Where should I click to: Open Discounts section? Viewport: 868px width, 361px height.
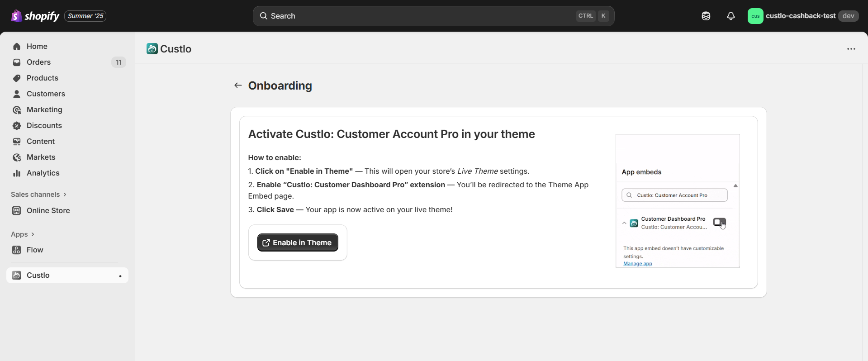(x=67, y=125)
